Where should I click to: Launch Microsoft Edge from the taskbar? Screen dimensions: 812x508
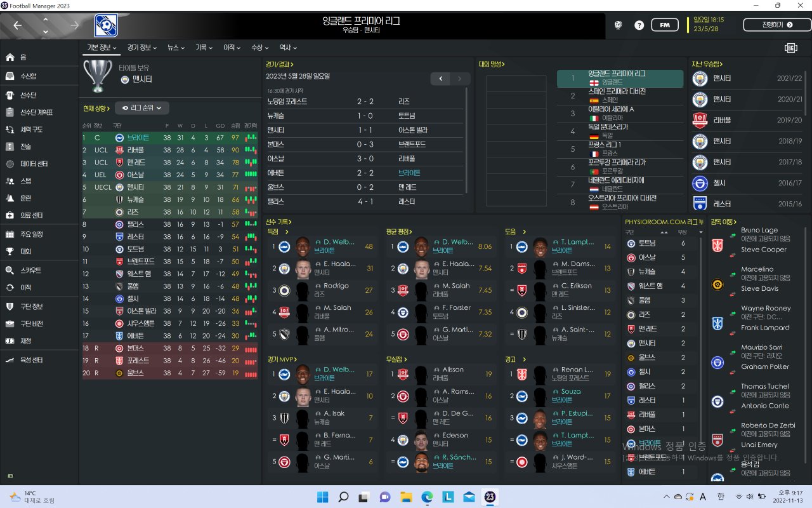(427, 497)
